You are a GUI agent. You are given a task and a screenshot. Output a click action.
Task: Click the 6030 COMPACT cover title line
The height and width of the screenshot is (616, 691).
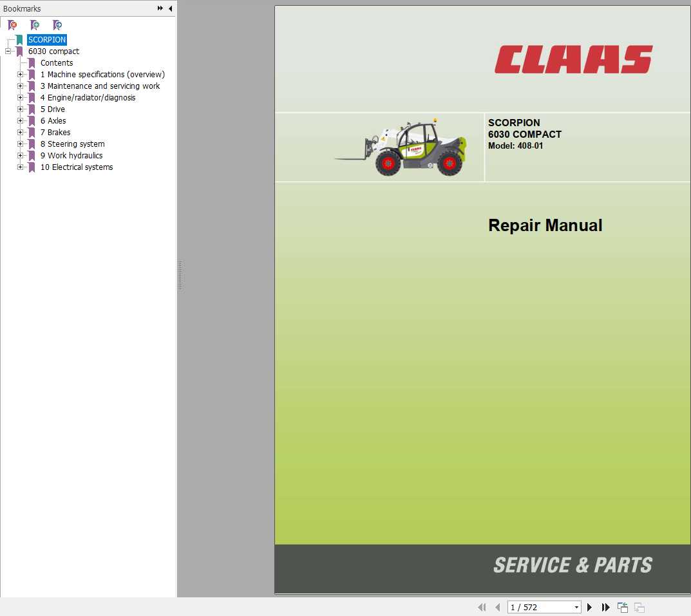tap(525, 135)
